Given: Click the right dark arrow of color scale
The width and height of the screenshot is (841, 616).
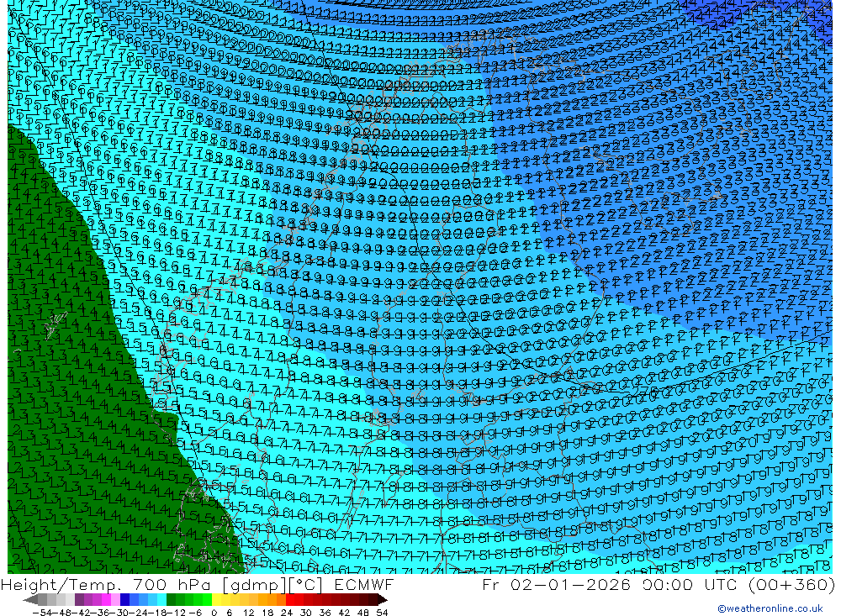Looking at the screenshot, I should coord(382,599).
